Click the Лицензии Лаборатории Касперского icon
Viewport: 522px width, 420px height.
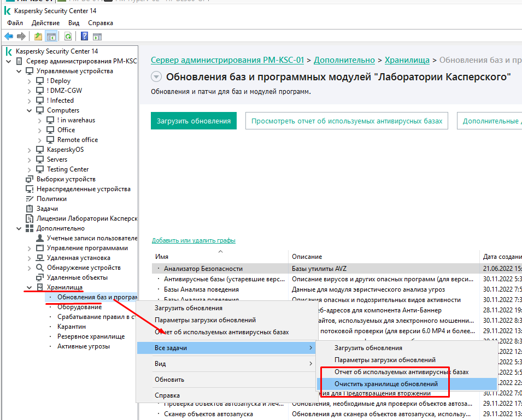30,218
